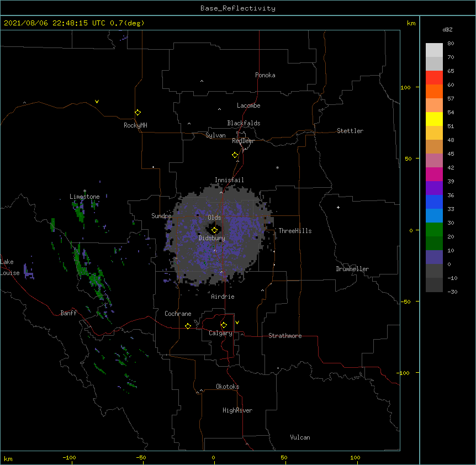Click the Banff town label
Screen dimensions: 476x465
(x=68, y=313)
